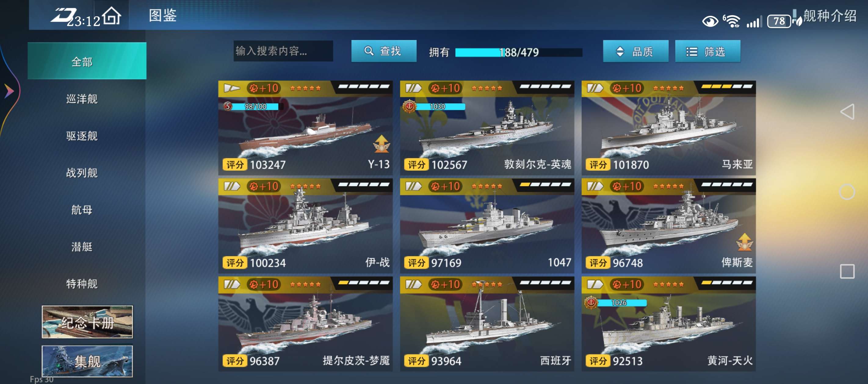Open the 筛选 filter list
The image size is (868, 384).
click(707, 52)
